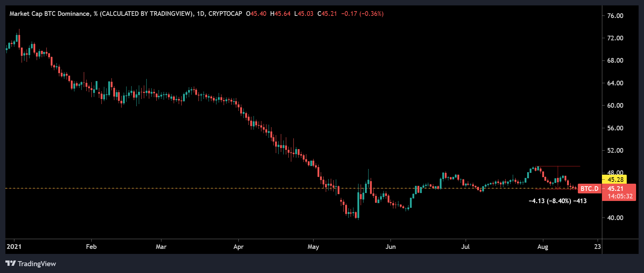Click the 64.00 price axis label
This screenshot has height=273, width=644.
click(x=615, y=83)
